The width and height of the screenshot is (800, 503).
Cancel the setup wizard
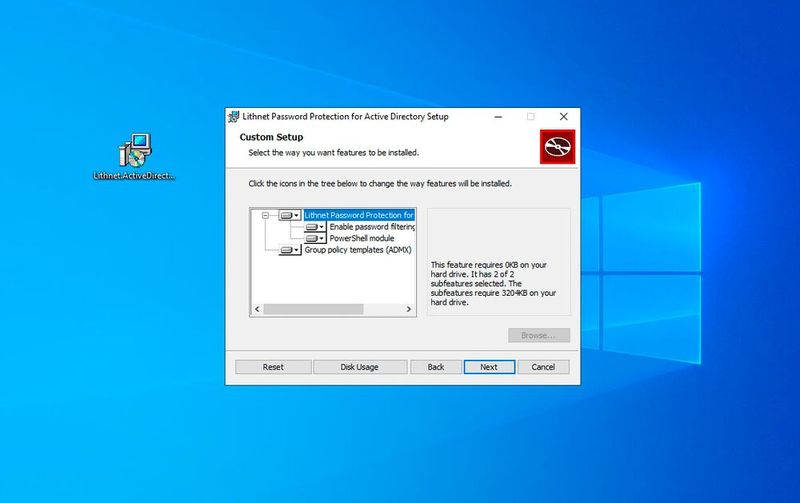(543, 367)
